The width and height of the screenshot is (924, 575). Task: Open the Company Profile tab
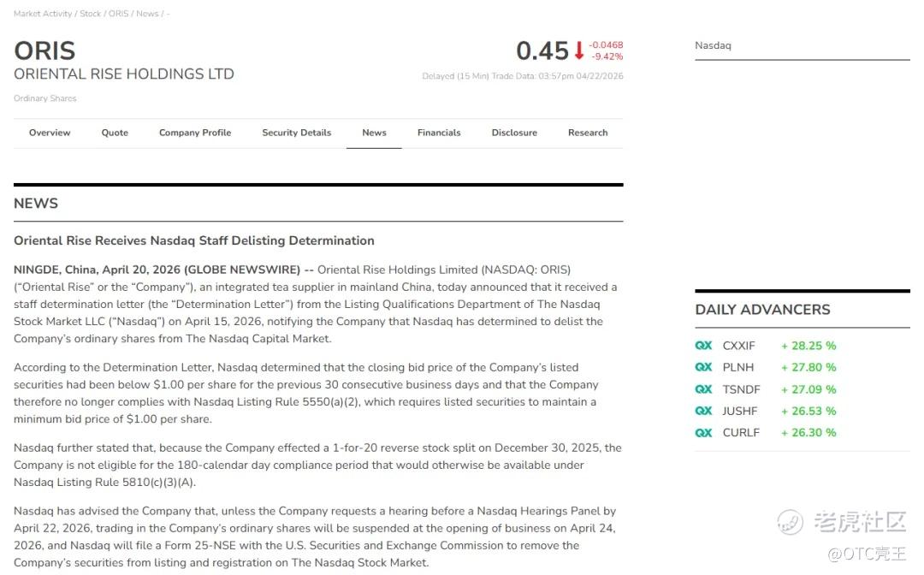coord(195,133)
